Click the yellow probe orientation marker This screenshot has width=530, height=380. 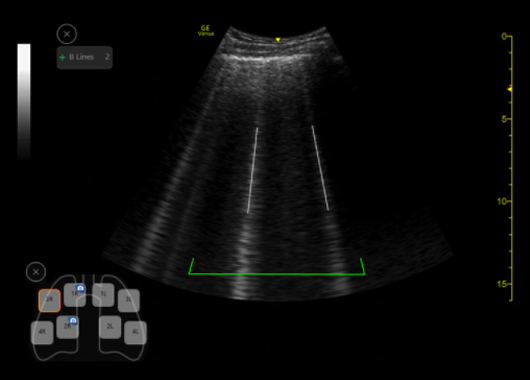point(278,40)
